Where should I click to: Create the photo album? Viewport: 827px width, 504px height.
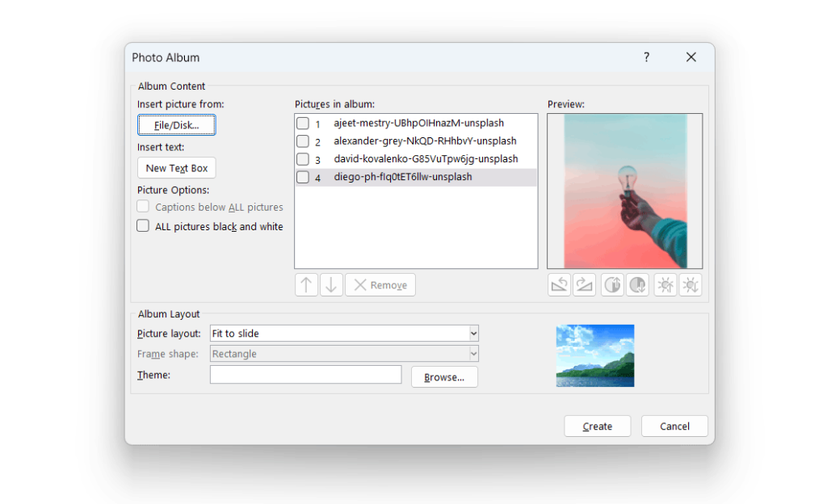tap(597, 426)
